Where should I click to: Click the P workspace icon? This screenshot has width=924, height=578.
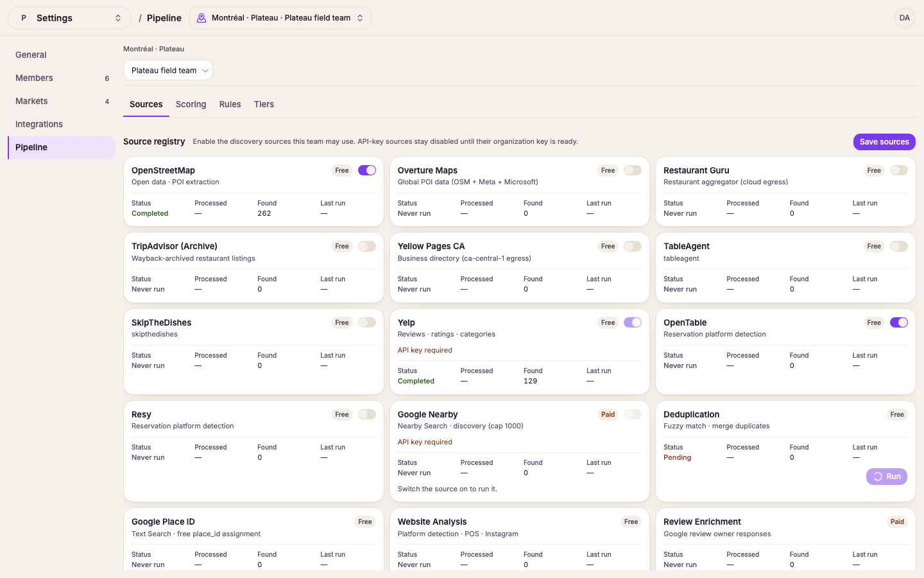tap(24, 18)
